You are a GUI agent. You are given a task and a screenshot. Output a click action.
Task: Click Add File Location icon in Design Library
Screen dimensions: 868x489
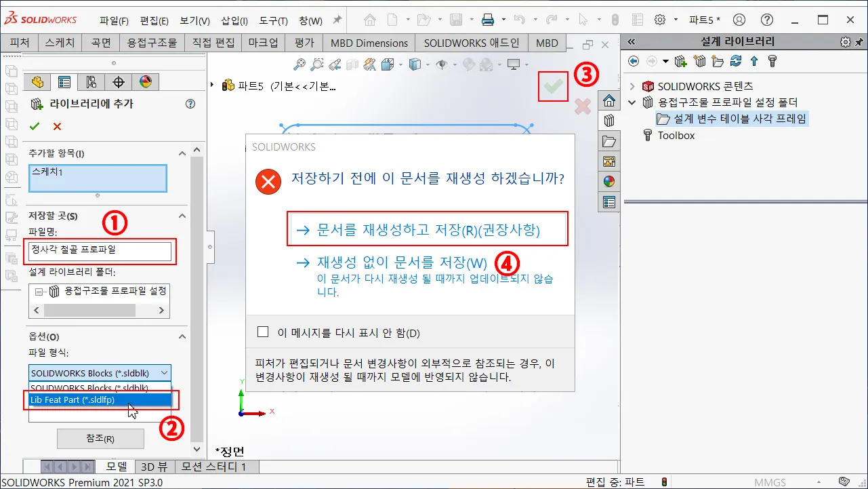pyautogui.click(x=700, y=61)
